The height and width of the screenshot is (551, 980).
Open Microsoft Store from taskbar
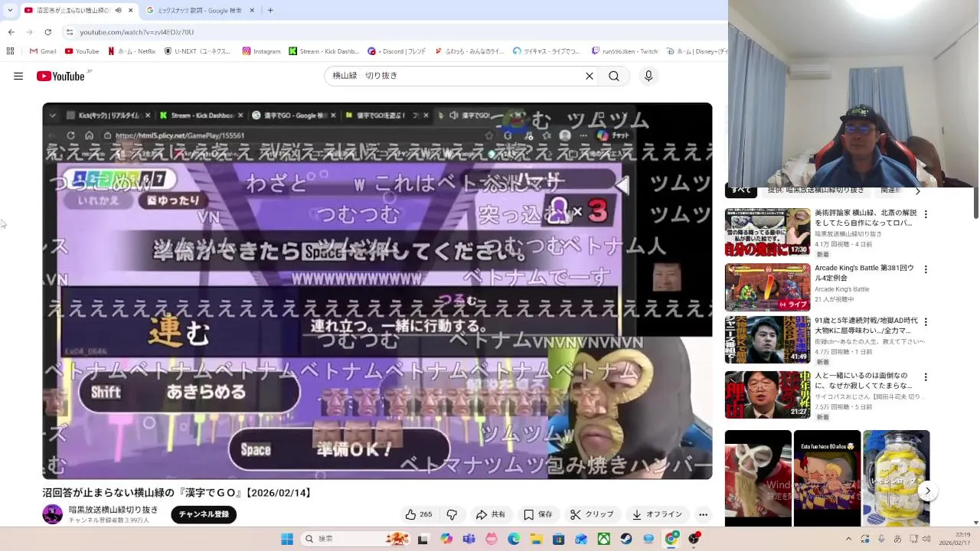[559, 539]
